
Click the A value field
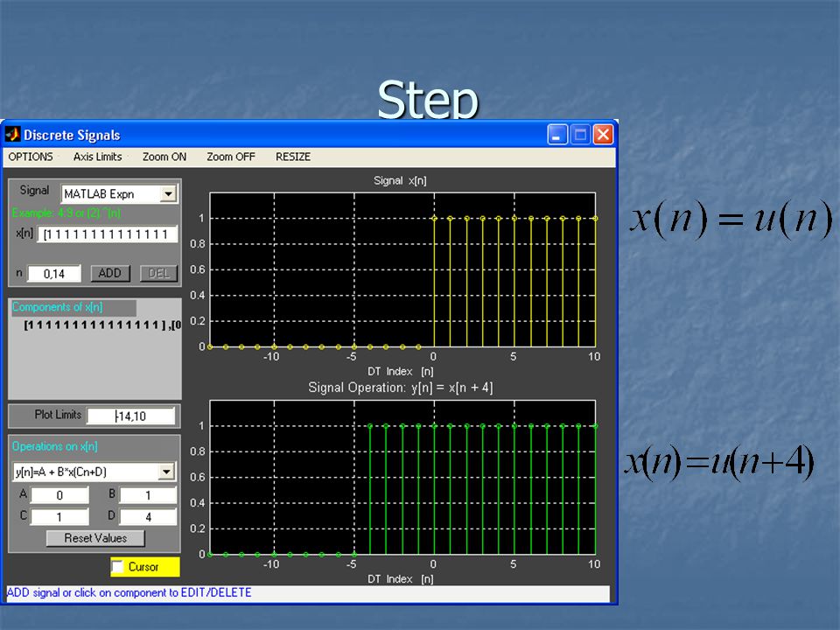click(x=59, y=495)
